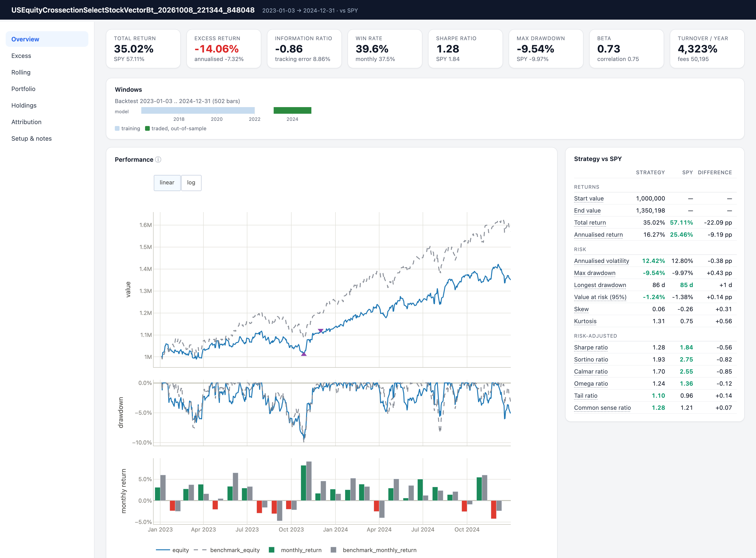The width and height of the screenshot is (756, 558).
Task: Click the green out-of-sample window bar
Action: (x=292, y=110)
